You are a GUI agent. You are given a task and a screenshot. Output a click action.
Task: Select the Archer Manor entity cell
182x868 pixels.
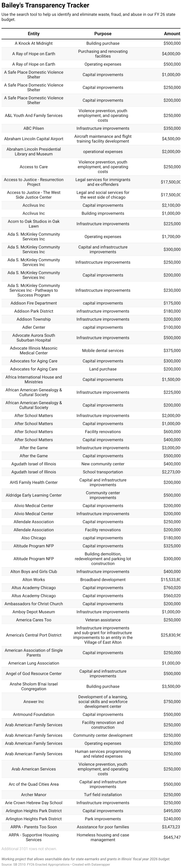click(34, 794)
